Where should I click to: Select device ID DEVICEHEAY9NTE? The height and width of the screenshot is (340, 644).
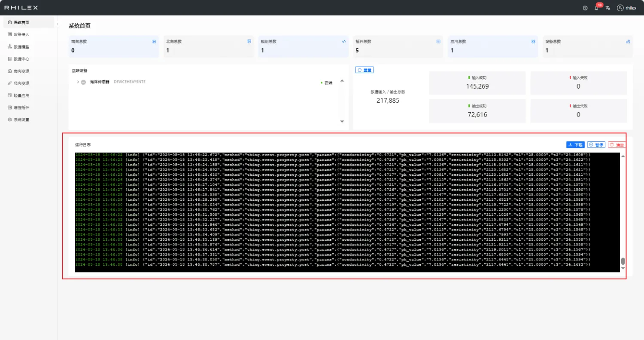130,82
